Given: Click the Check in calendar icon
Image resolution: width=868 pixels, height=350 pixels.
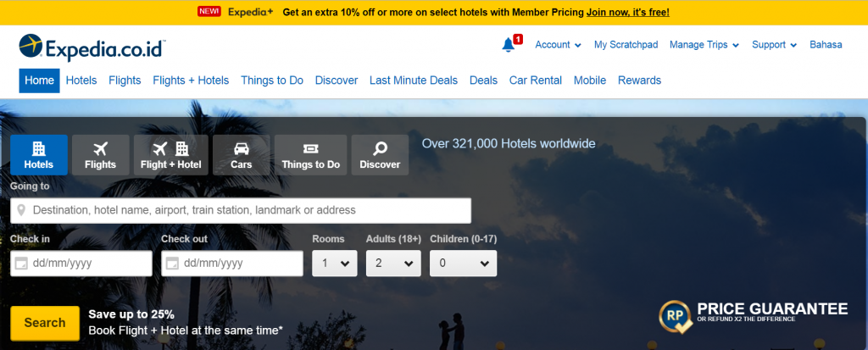Looking at the screenshot, I should (21, 263).
